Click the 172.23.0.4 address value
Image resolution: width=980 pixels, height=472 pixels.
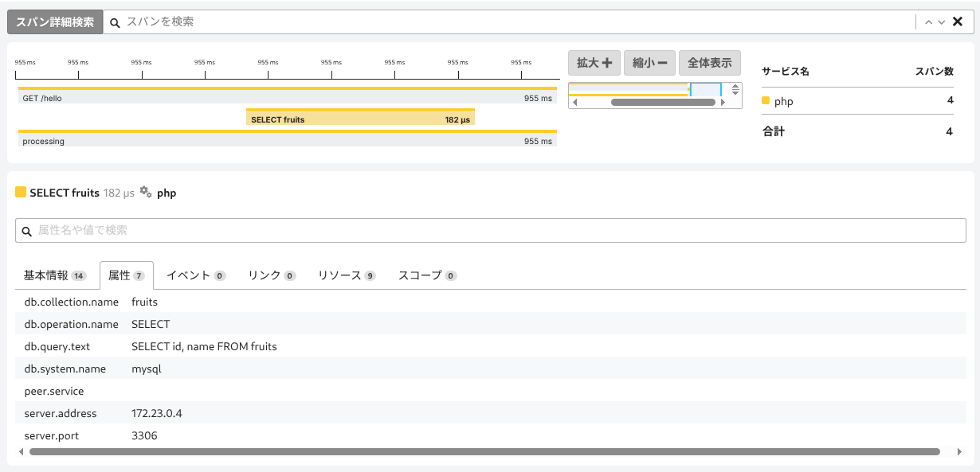[x=157, y=414]
